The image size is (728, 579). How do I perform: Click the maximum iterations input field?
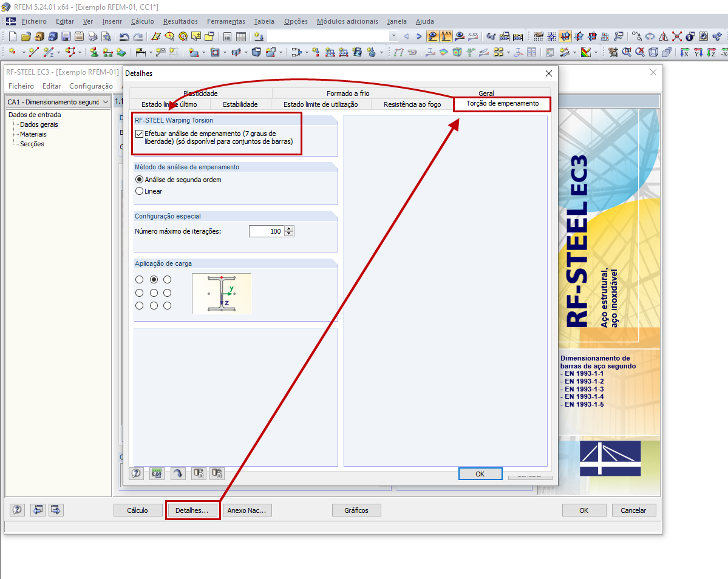point(267,231)
